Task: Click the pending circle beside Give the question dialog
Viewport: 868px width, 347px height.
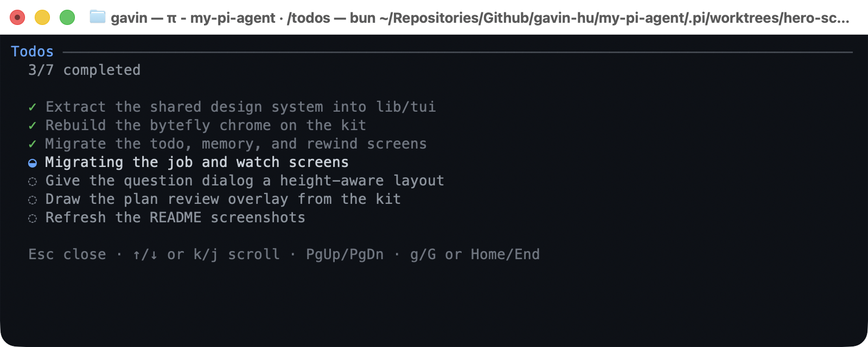Action: click(33, 182)
